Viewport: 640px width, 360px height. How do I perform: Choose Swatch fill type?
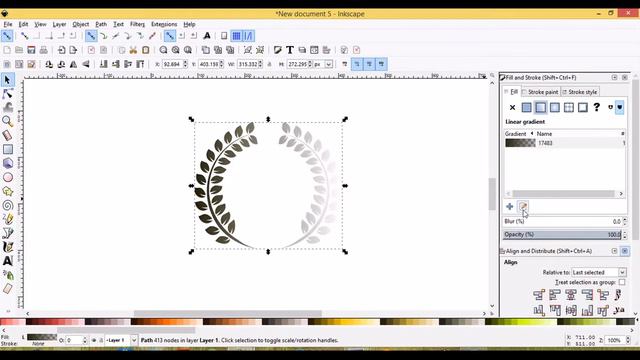click(x=582, y=107)
